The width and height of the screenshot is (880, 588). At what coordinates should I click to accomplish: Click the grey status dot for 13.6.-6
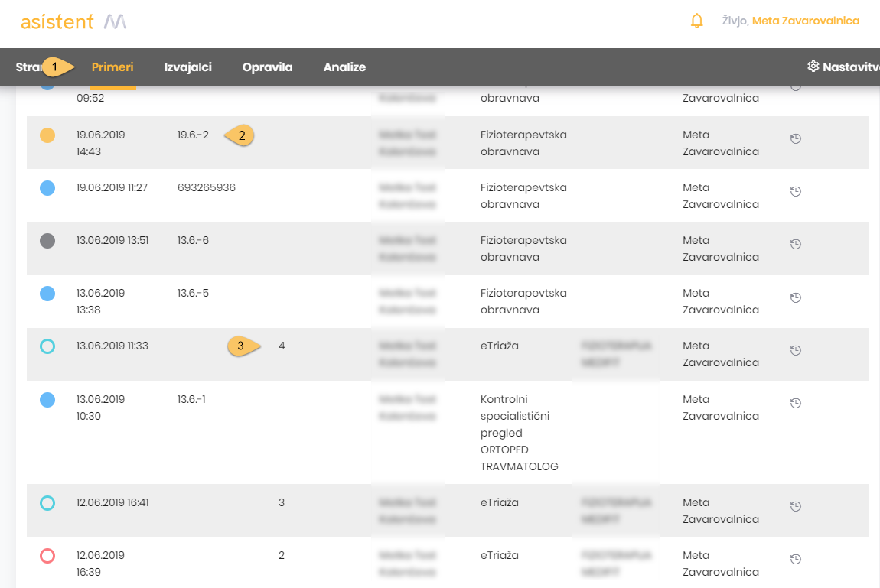(47, 241)
